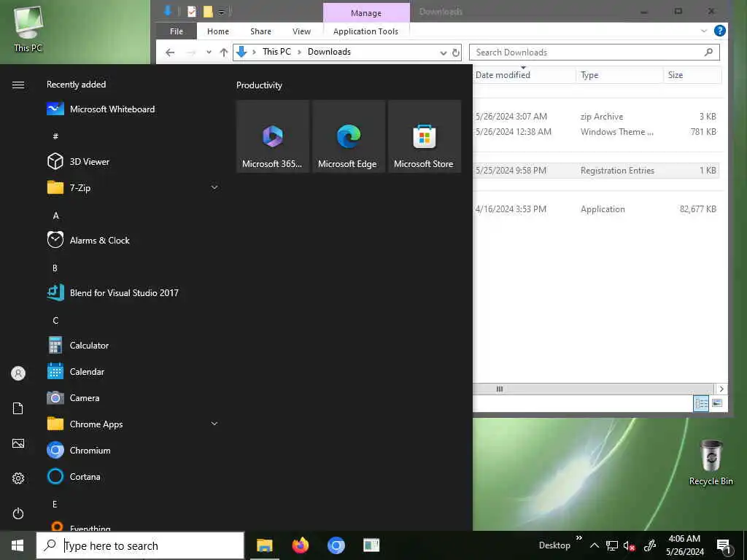Image resolution: width=747 pixels, height=560 pixels.
Task: Select the 82,677 KB Application row
Action: pos(596,209)
